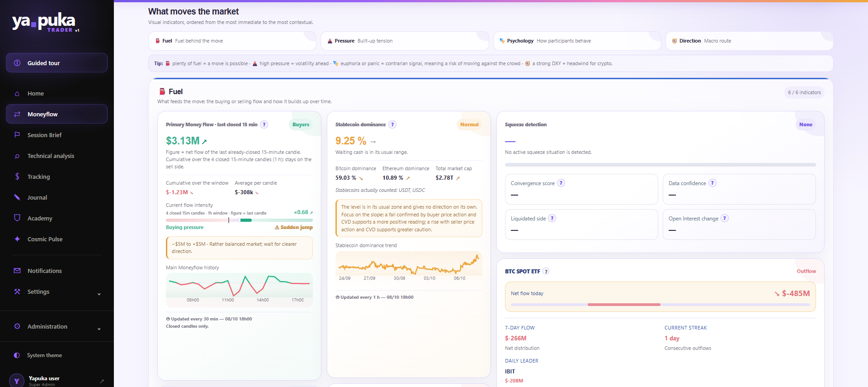Screen dimensions: 868x387
Task: Start the Guided tour
Action: (57, 63)
